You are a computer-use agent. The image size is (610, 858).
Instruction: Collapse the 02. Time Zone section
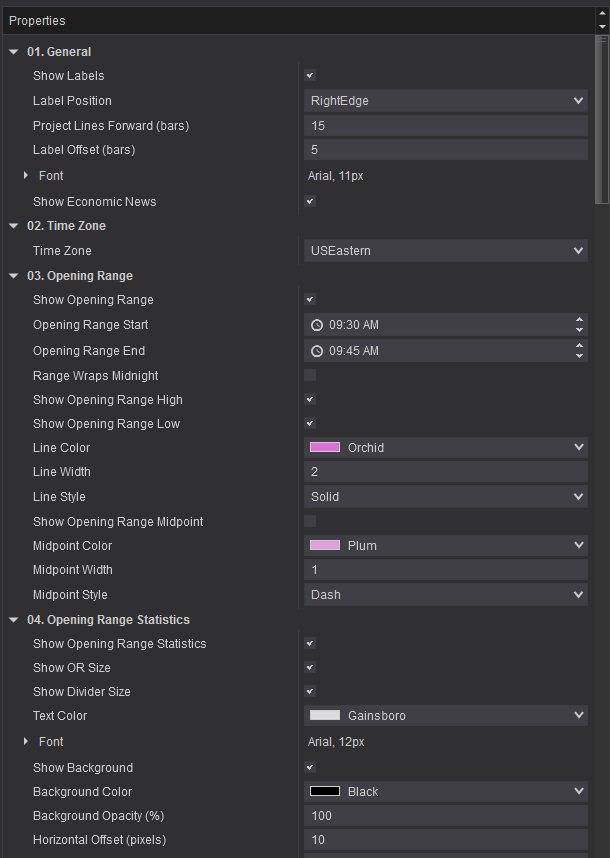[x=14, y=226]
